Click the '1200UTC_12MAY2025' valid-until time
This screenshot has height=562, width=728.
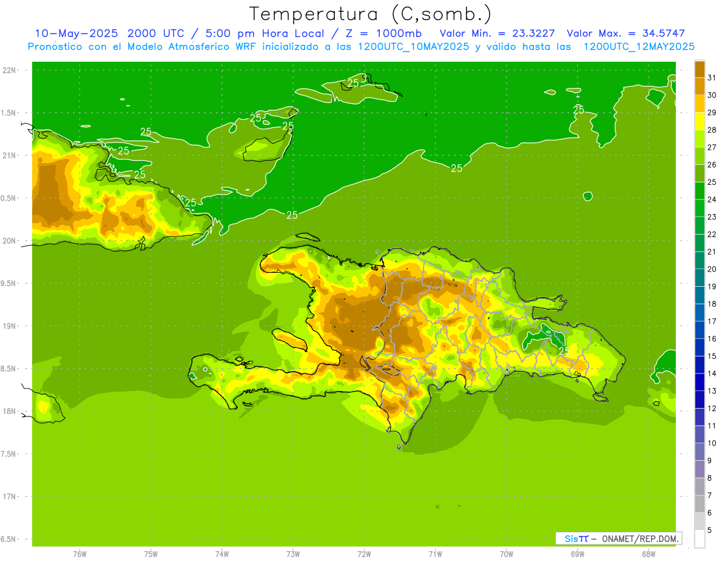[x=639, y=46]
